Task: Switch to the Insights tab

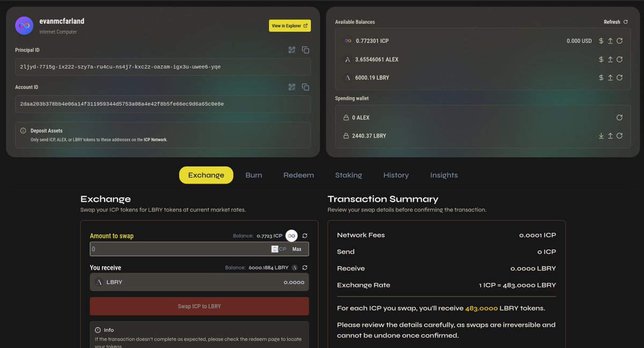Action: [444, 175]
